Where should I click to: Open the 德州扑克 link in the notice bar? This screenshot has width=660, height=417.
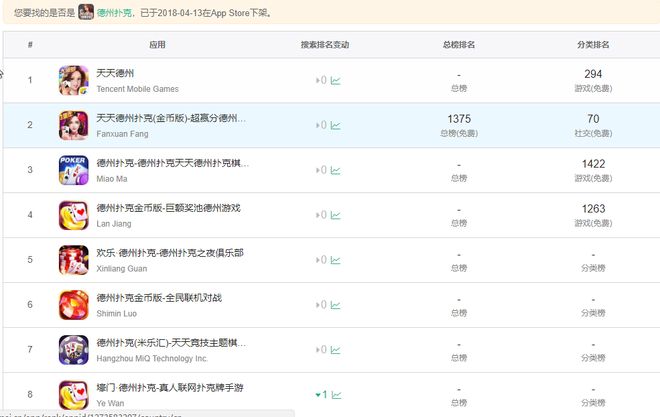(114, 13)
